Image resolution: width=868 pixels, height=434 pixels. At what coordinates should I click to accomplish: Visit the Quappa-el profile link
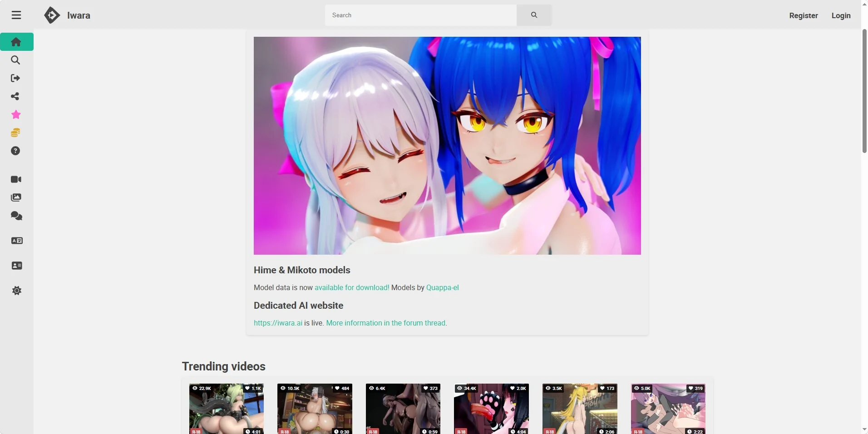pyautogui.click(x=443, y=287)
